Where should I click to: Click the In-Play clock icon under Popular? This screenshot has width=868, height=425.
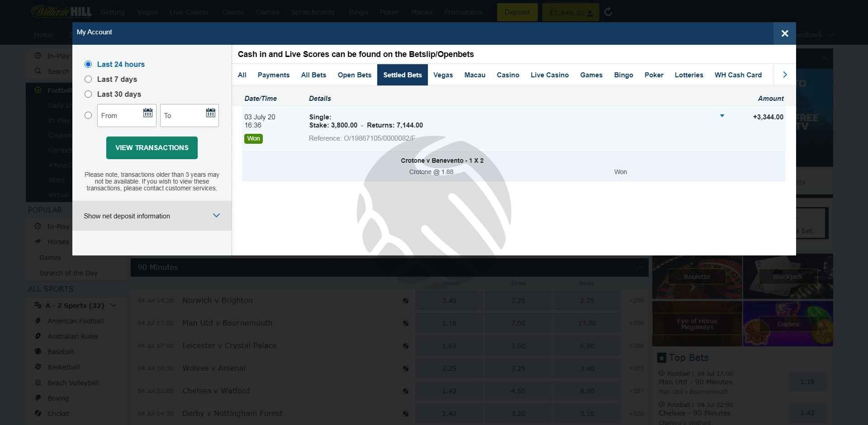click(x=38, y=226)
